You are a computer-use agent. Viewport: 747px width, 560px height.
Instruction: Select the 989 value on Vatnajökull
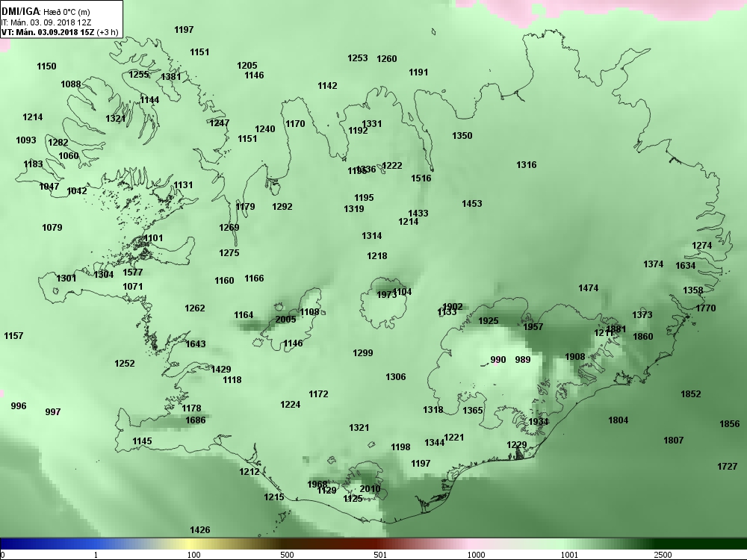click(x=523, y=360)
